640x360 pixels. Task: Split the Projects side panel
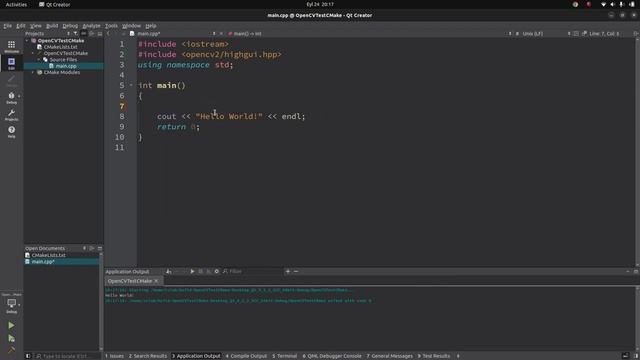[92, 33]
